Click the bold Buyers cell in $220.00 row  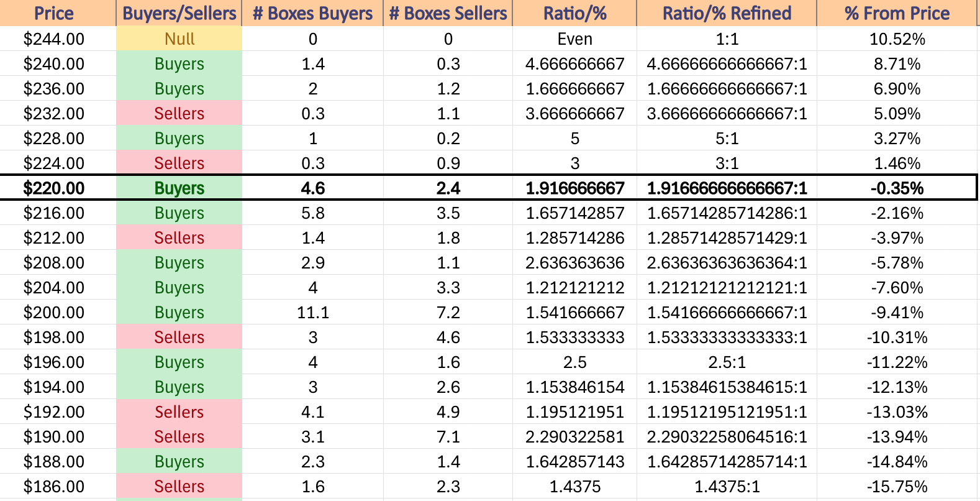[179, 188]
